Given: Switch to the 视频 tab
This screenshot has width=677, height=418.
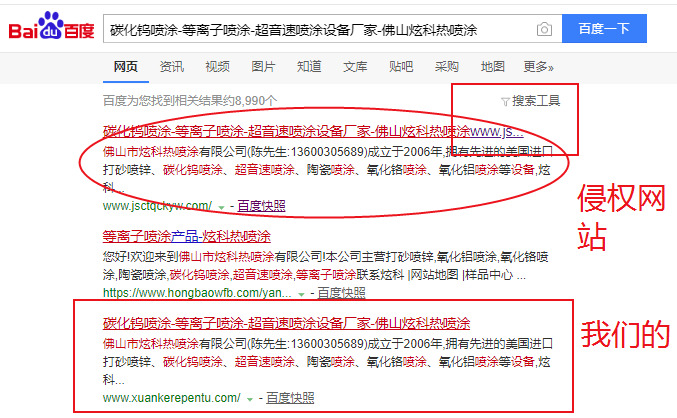Looking at the screenshot, I should 217,66.
